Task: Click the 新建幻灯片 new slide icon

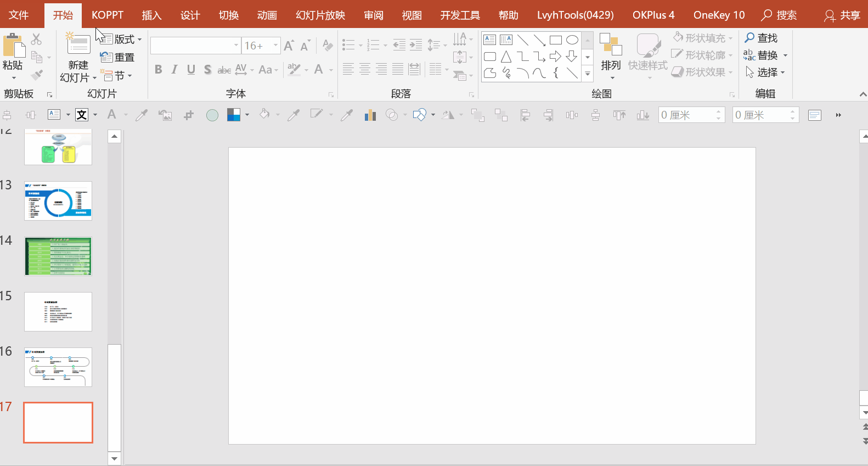Action: 78,45
